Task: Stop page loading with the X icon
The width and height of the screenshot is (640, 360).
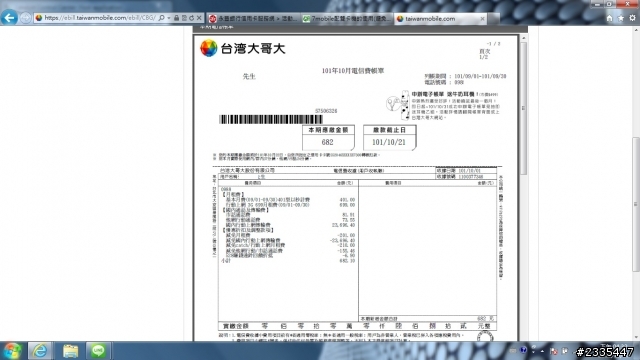Action: [x=199, y=18]
